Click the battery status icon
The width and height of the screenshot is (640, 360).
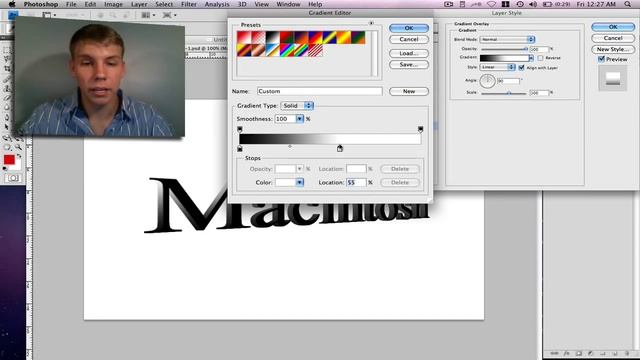[547, 4]
